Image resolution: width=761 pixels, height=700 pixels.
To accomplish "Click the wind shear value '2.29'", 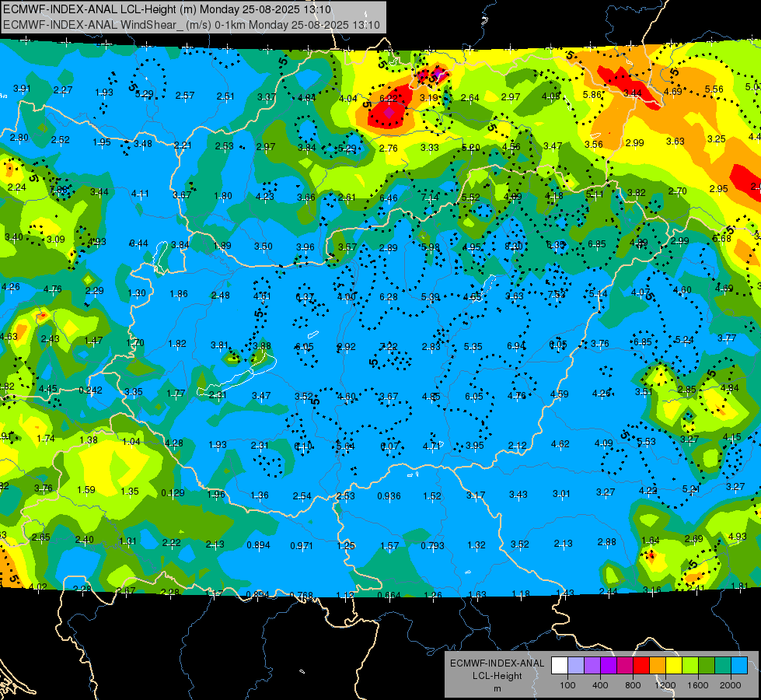I will click(94, 290).
